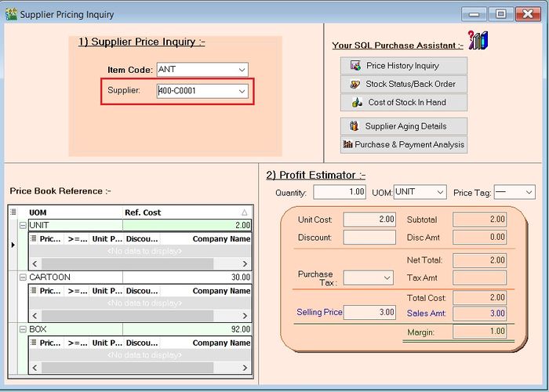Screen dimensions: 549x392
Task: Collapse the CARTOON row in Price Book
Action: pyautogui.click(x=23, y=277)
